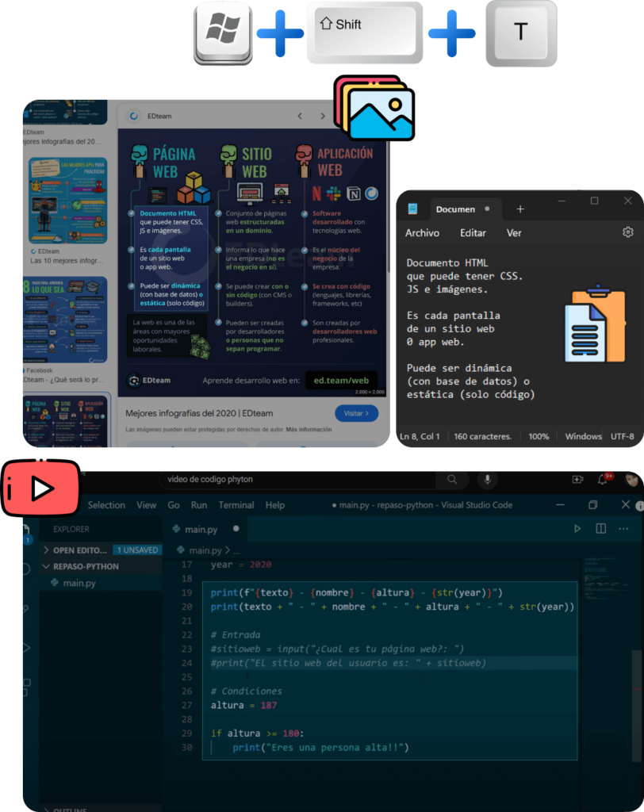Open the Editar menu in Notepad

click(472, 232)
